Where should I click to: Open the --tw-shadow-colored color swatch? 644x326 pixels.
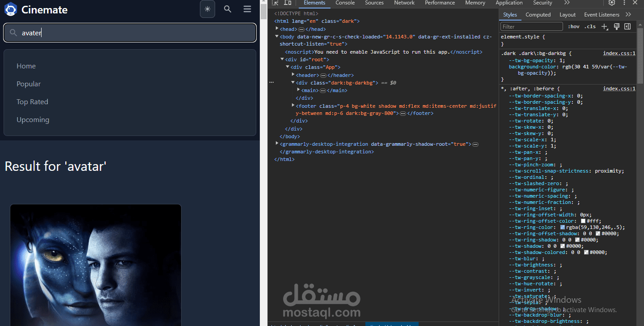pyautogui.click(x=586, y=252)
